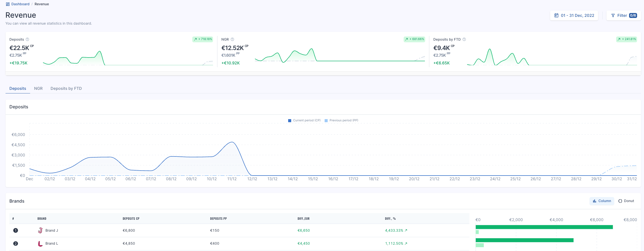Click the BRAND column header

[x=42, y=219]
